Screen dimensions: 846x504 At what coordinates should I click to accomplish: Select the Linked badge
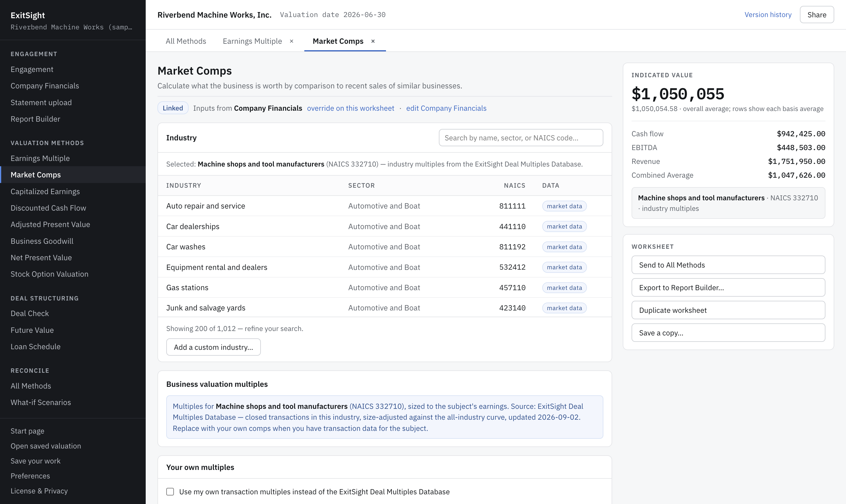[172, 108]
